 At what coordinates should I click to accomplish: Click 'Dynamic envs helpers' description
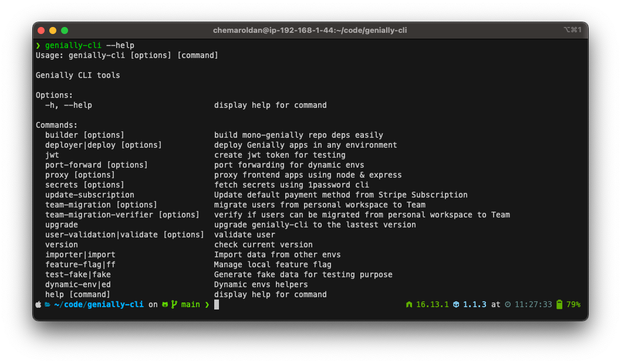click(261, 284)
